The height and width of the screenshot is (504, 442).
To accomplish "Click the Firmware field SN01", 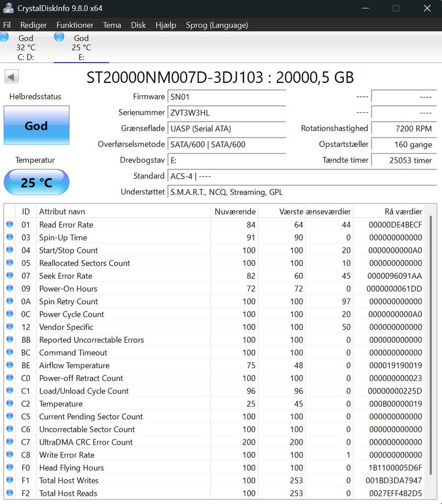I will pyautogui.click(x=226, y=97).
